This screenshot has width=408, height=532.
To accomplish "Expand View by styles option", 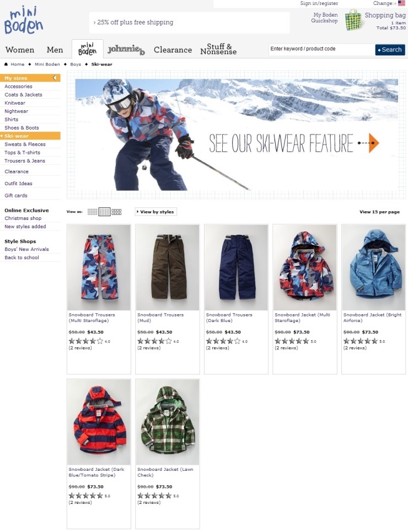I will (156, 212).
